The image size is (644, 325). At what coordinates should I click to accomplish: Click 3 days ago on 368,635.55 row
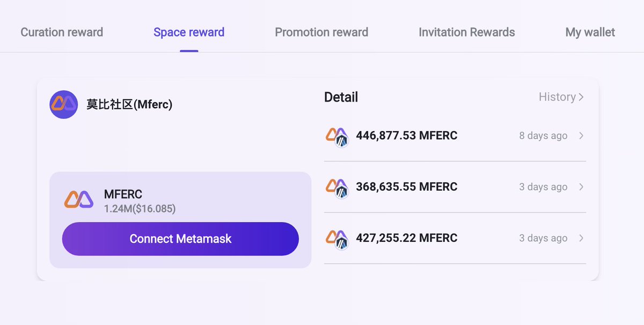click(x=543, y=187)
